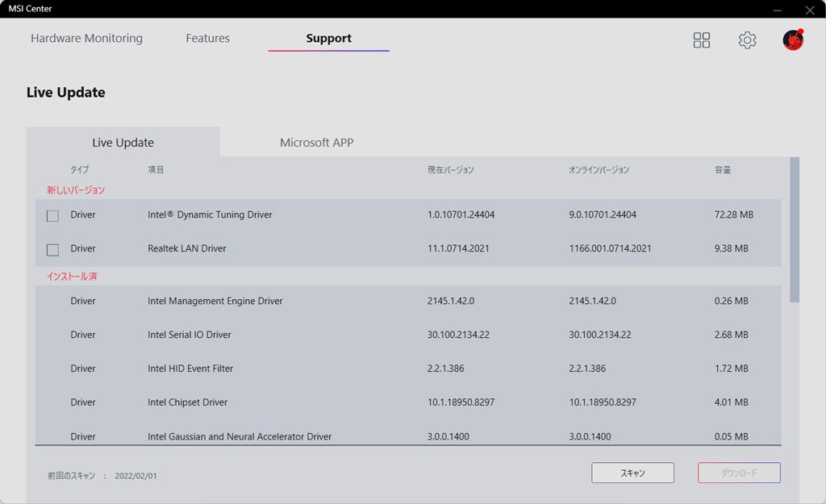Image resolution: width=826 pixels, height=504 pixels.
Task: Select the Live Update sub-tab
Action: click(x=123, y=143)
